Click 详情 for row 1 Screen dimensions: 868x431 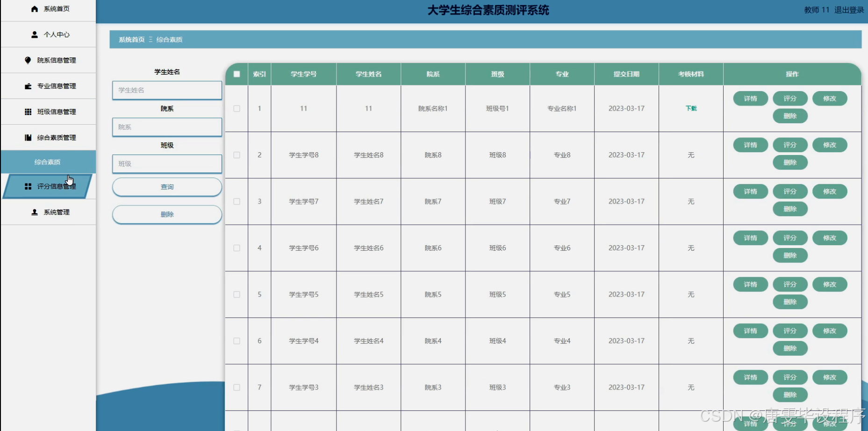pos(750,99)
